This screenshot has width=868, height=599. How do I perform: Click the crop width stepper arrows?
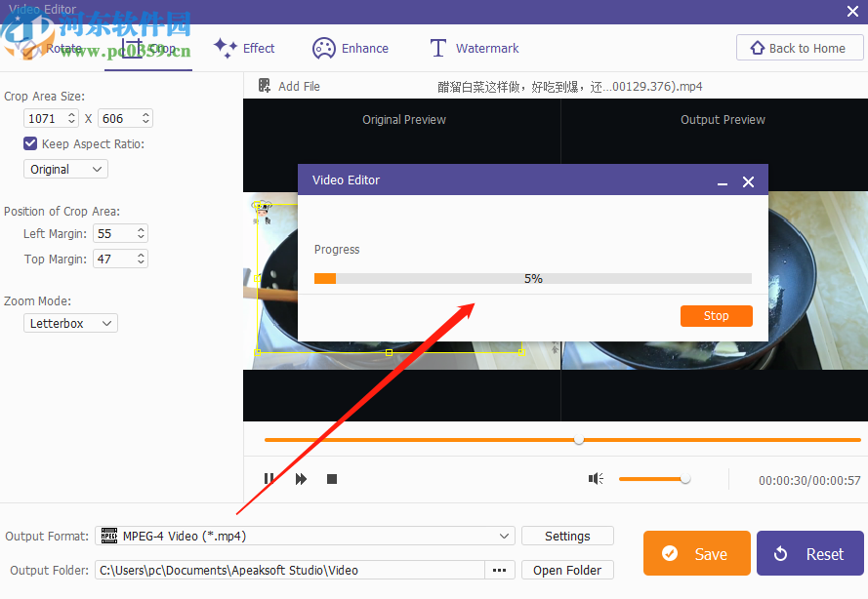click(71, 118)
